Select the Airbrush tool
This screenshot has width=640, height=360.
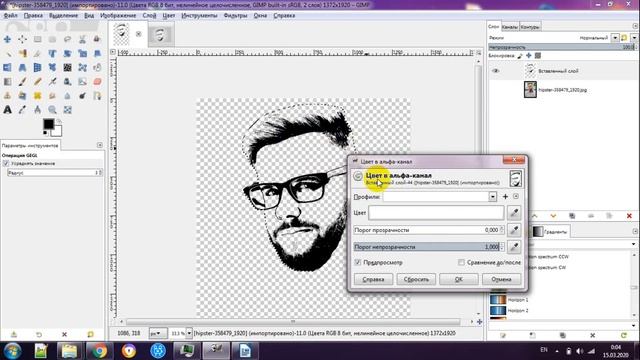52,82
